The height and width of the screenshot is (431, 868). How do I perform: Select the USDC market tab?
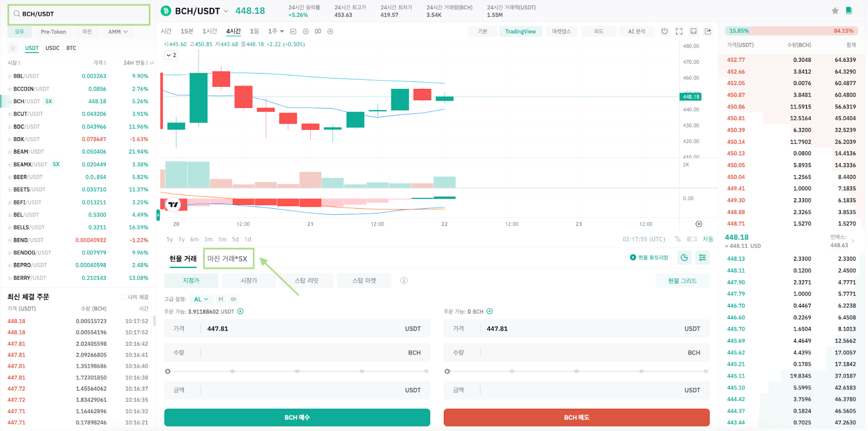coord(53,48)
